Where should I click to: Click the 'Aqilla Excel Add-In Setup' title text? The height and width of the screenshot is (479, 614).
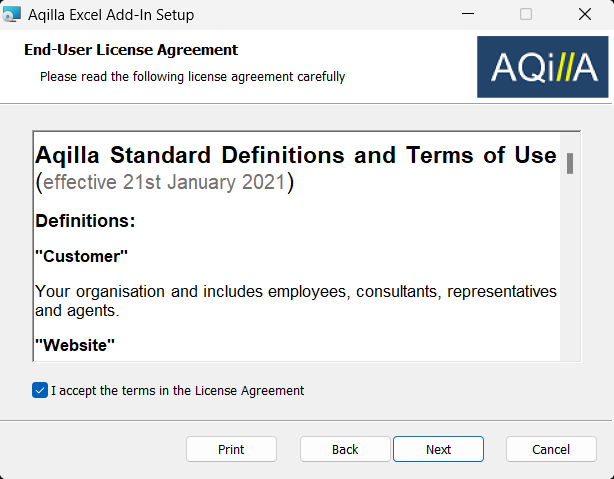(111, 15)
